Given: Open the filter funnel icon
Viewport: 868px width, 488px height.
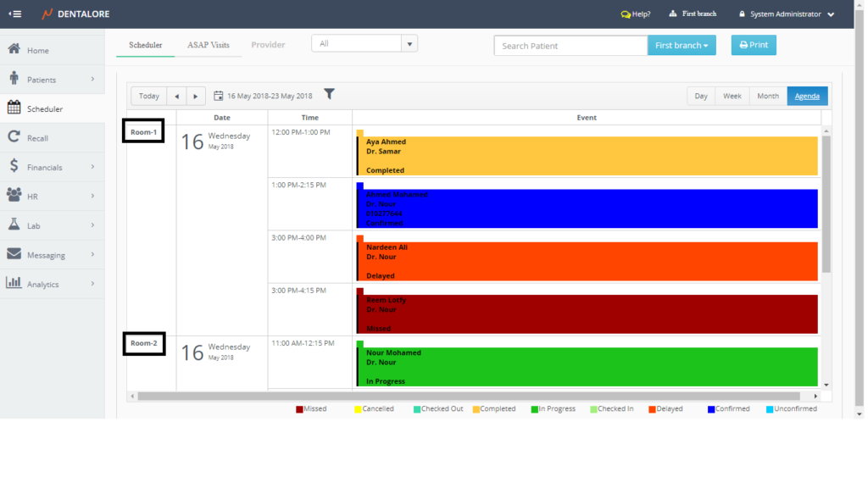Looking at the screenshot, I should (x=330, y=95).
